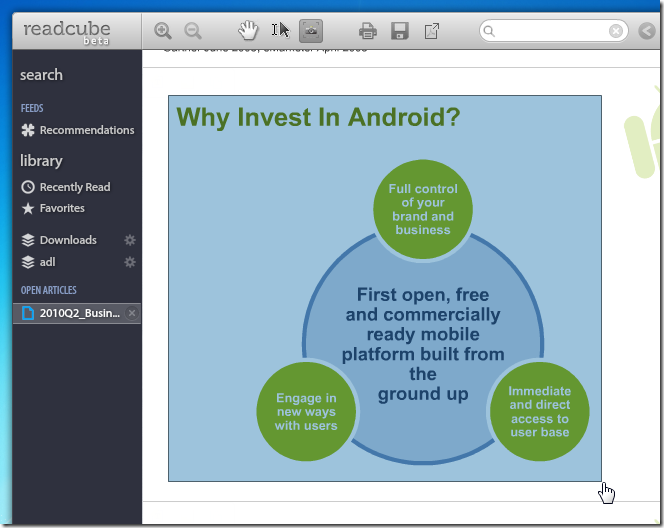Image resolution: width=664 pixels, height=528 pixels.
Task: Close the 2010Q2_Busin... open article
Action: tap(133, 314)
